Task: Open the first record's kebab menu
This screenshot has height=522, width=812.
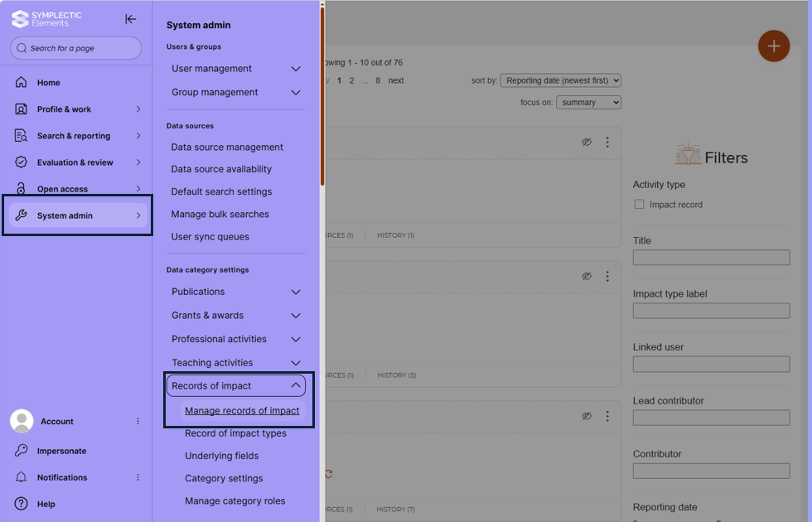Action: click(x=607, y=142)
